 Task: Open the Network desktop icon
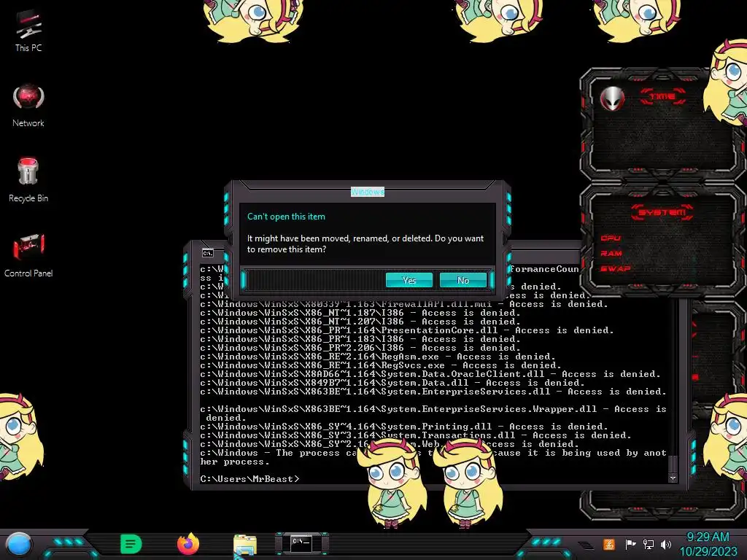pyautogui.click(x=28, y=106)
